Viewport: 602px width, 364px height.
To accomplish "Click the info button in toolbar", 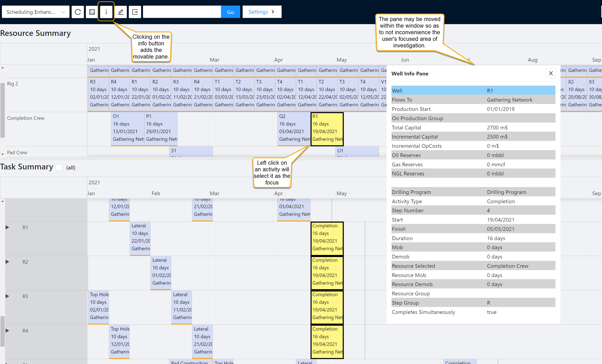I will pyautogui.click(x=106, y=12).
